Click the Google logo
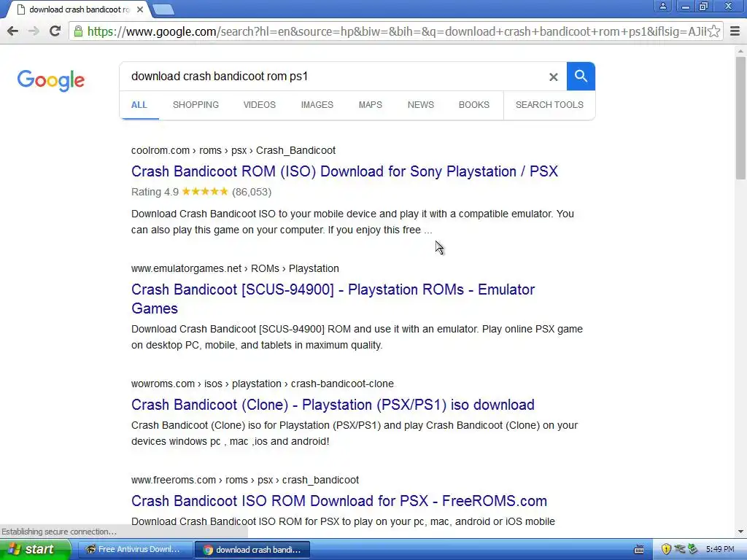747x560 pixels. click(51, 80)
